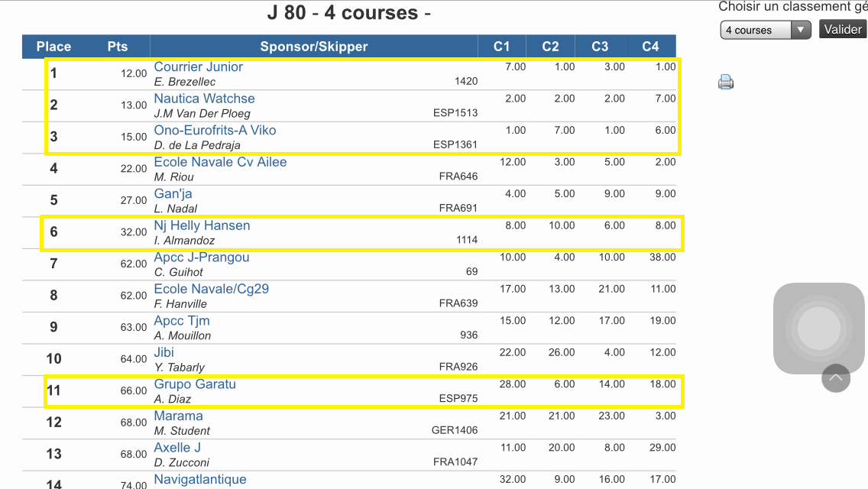Open Courrier Junior team link
The image size is (868, 489).
click(199, 67)
